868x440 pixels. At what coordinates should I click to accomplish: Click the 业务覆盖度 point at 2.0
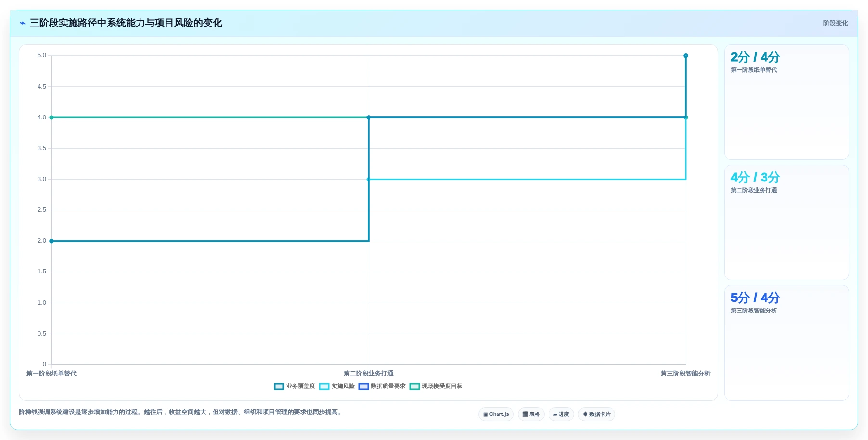pyautogui.click(x=51, y=241)
